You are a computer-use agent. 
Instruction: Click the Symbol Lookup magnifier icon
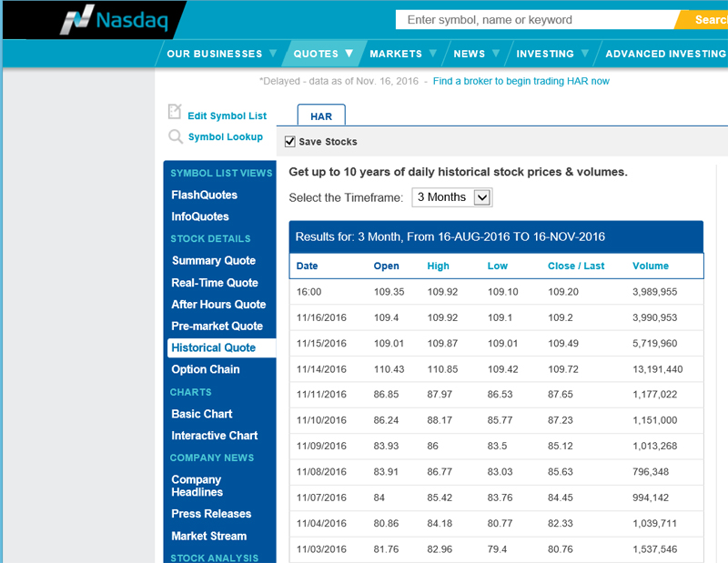(x=175, y=136)
